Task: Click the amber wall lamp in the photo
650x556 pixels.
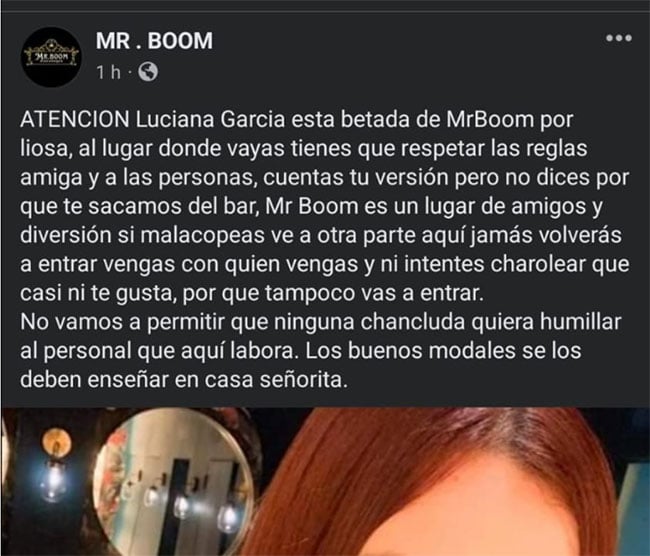Action: [57, 442]
